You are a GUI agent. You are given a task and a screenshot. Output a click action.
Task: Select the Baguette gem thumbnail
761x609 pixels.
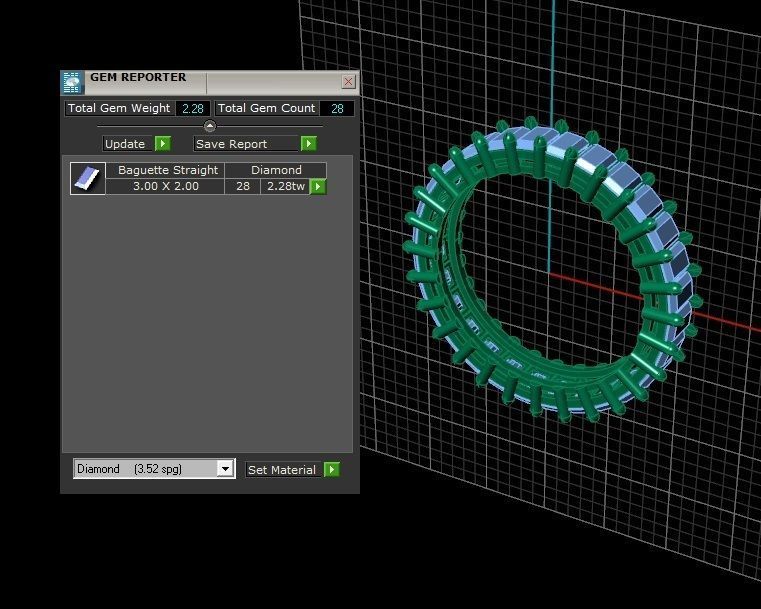[x=87, y=178]
